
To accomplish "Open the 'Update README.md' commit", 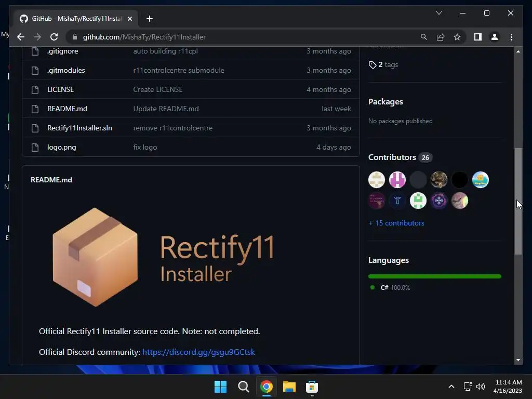I will 166,109.
